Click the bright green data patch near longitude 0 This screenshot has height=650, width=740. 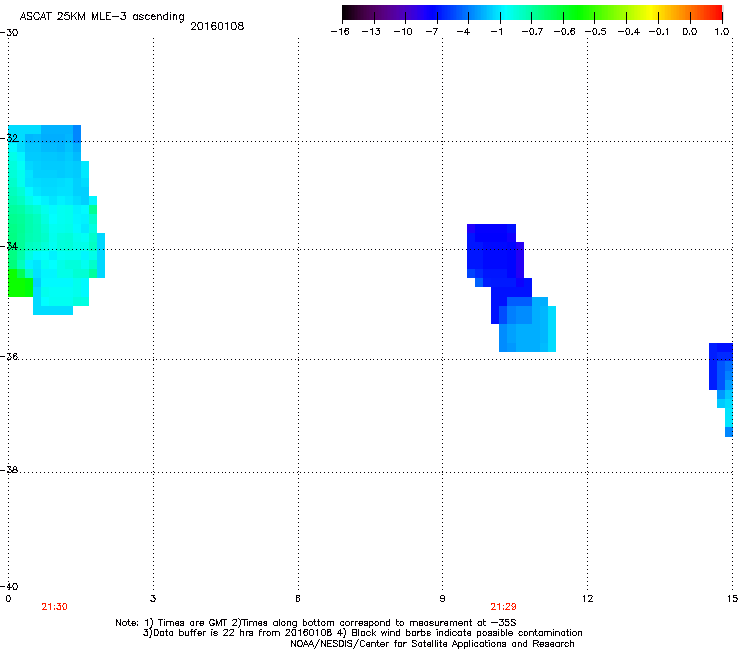click(20, 286)
